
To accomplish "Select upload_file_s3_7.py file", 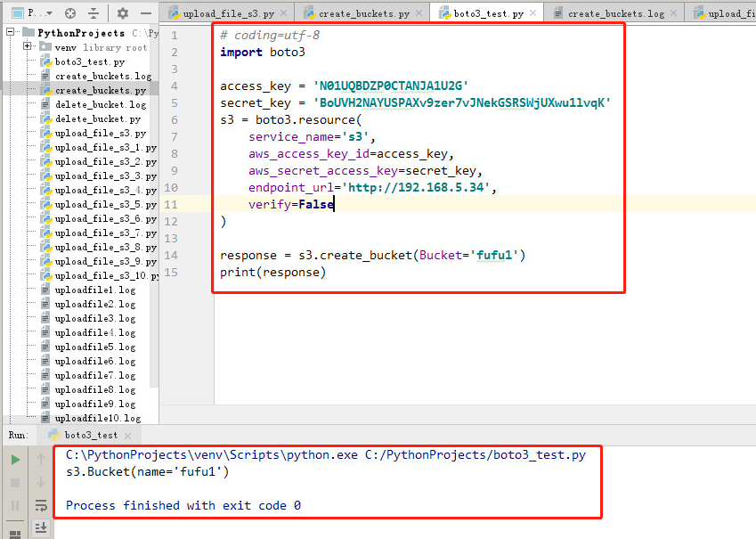I will click(106, 233).
